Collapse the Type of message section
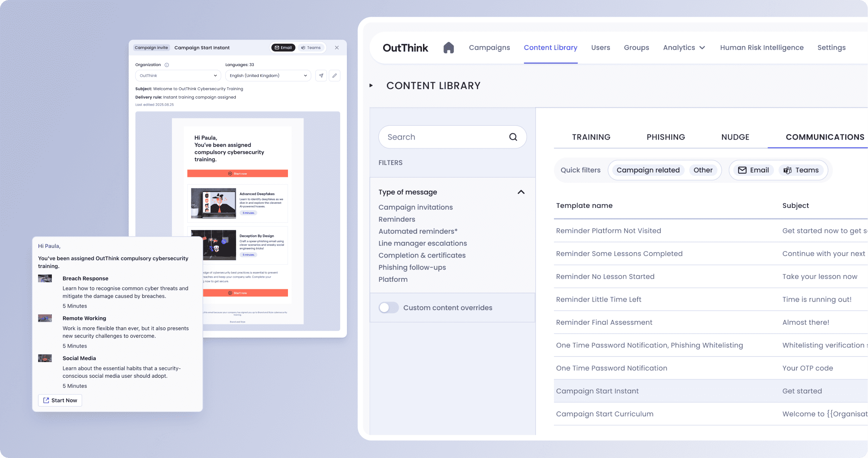This screenshot has height=458, width=868. [x=521, y=192]
